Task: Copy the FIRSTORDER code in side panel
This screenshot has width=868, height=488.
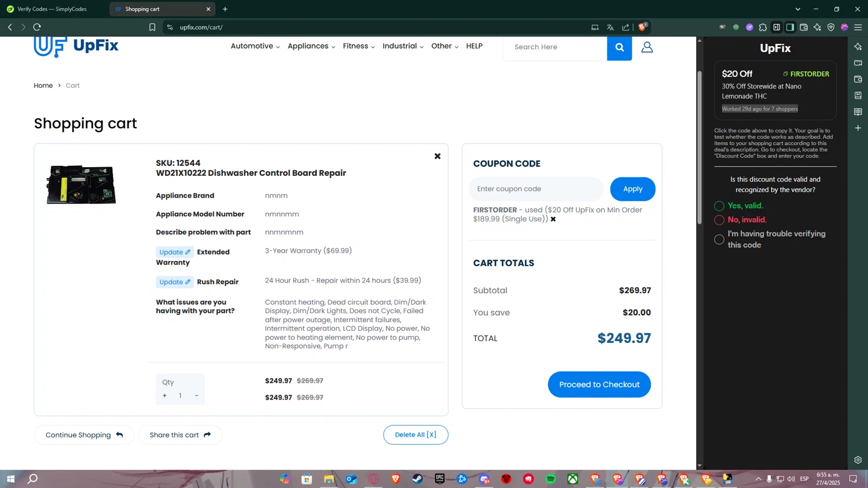Action: (806, 74)
